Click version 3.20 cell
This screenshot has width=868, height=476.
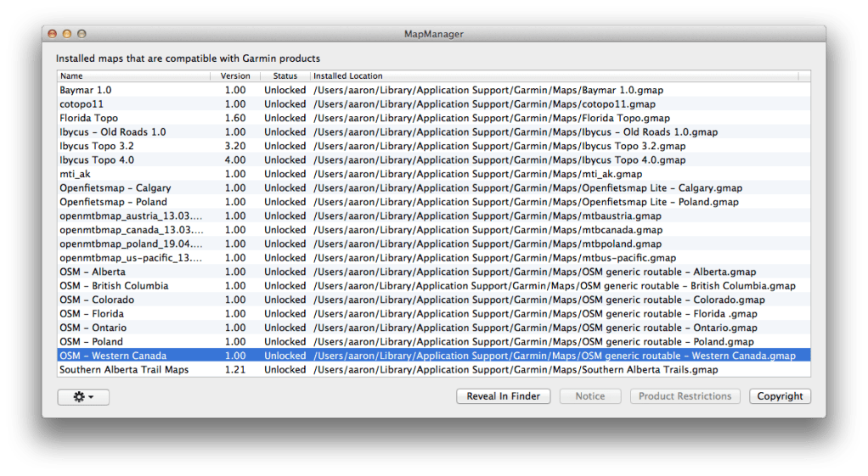tap(235, 146)
